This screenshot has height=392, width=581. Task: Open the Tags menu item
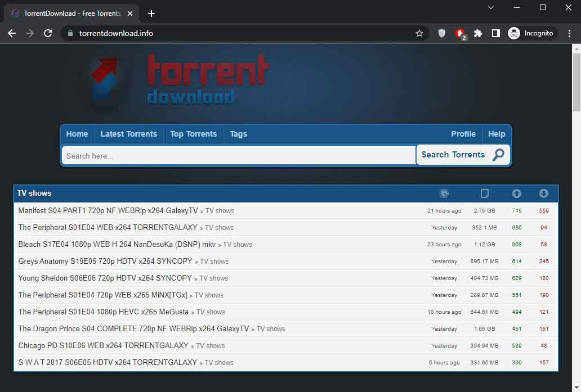[x=238, y=134]
